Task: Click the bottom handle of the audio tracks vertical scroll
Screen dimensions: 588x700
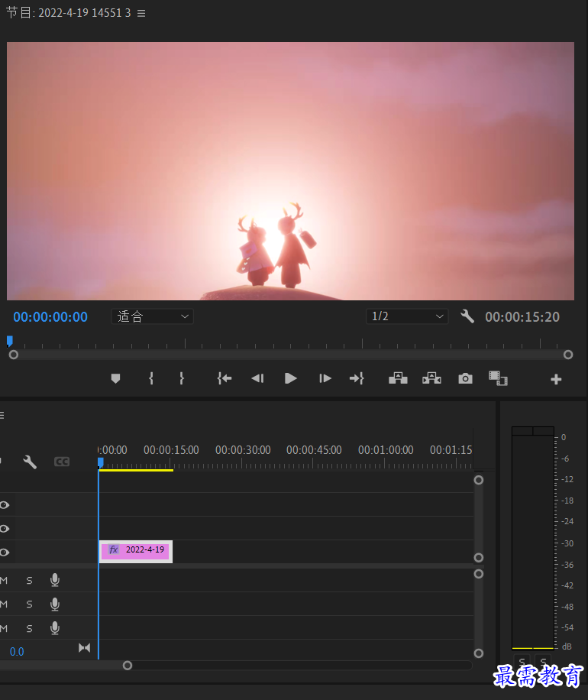Action: 479,653
